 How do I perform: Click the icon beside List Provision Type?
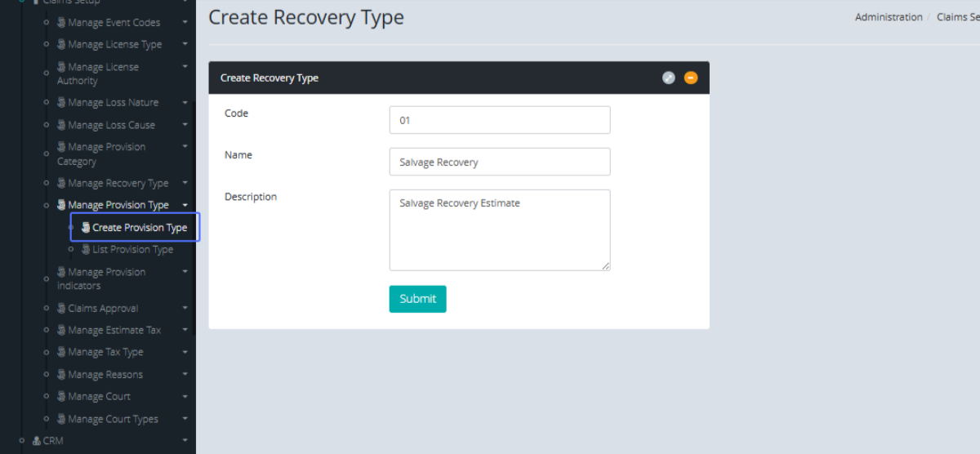(86, 250)
